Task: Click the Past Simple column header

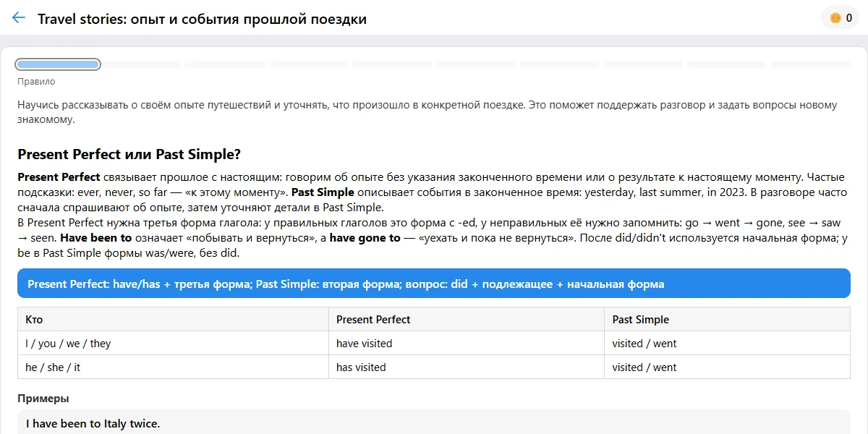Action: coord(727,319)
